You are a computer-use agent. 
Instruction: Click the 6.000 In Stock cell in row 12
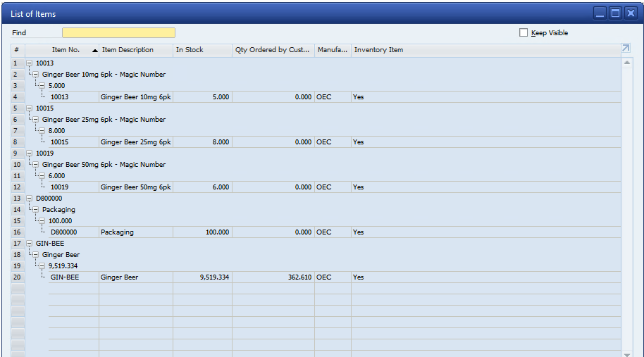coord(202,187)
